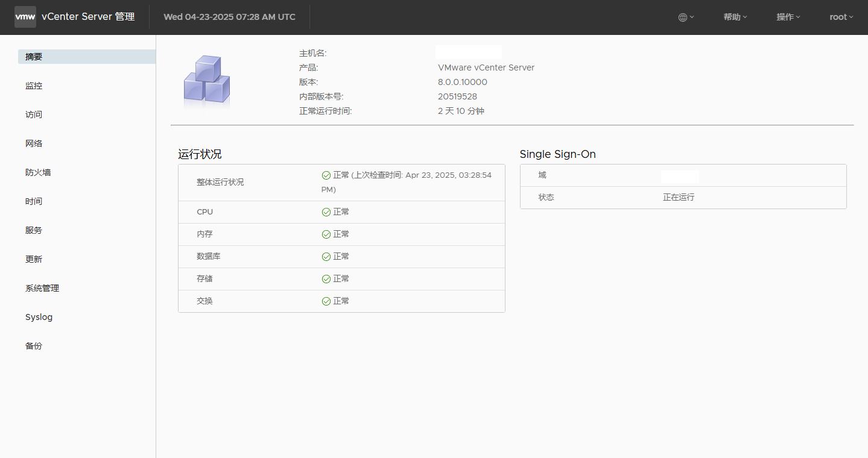Click the 数据库 row label
This screenshot has width=868, height=458.
pos(209,257)
